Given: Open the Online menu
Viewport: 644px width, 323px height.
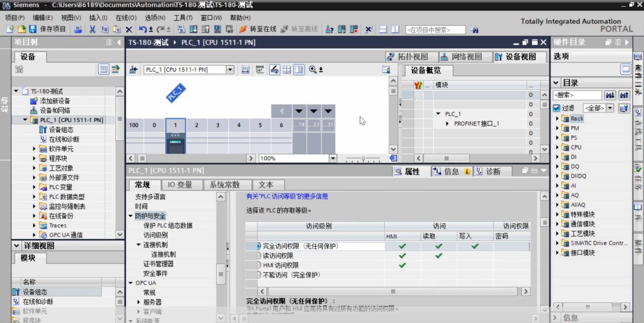Looking at the screenshot, I should (126, 18).
